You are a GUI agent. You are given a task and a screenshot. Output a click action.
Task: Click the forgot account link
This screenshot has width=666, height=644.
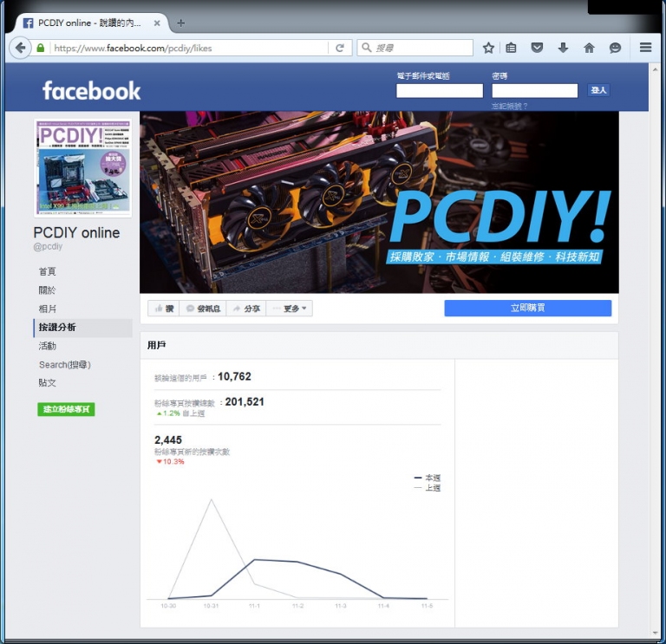tap(509, 106)
